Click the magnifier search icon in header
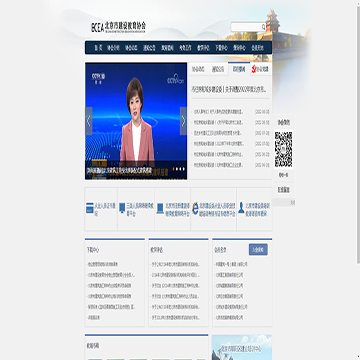 [263, 27]
